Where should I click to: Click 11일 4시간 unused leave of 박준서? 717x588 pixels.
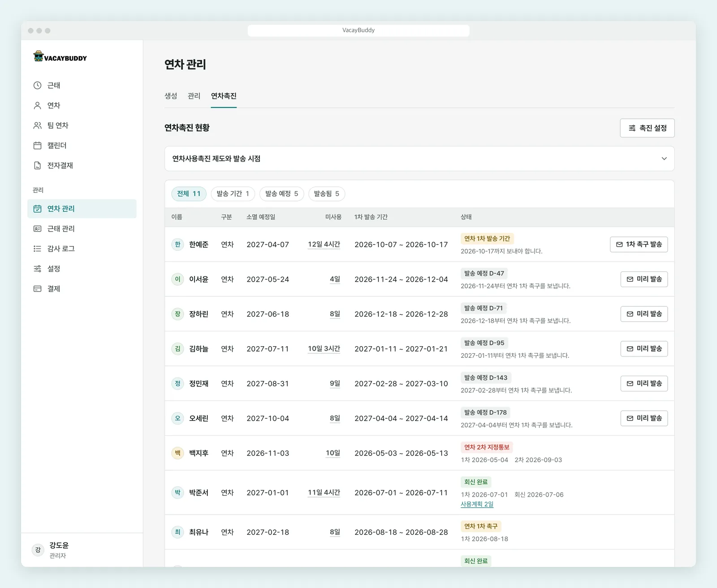point(324,493)
